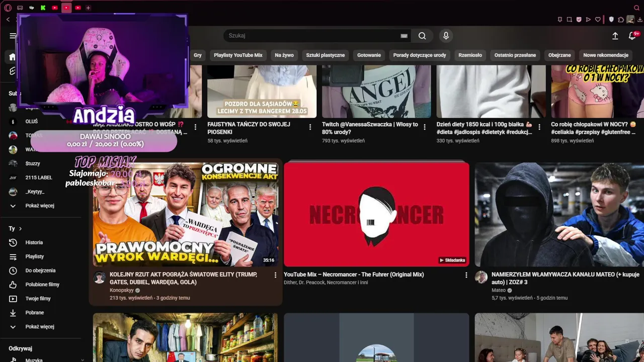Screen dimensions: 644x362
Task: Open the pink ad blocker shield
Action: click(x=579, y=20)
